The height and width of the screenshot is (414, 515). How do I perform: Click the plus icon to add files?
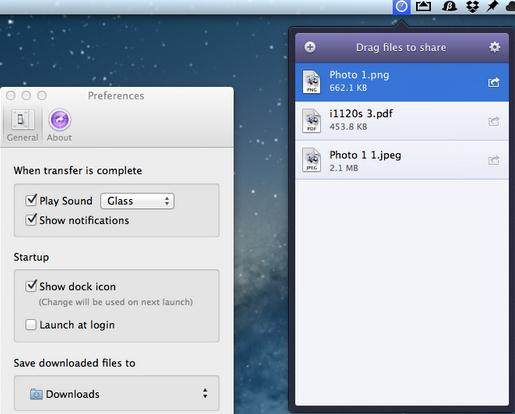point(310,47)
